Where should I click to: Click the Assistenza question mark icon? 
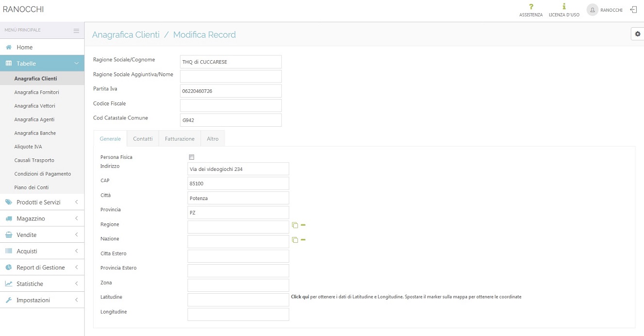[x=531, y=7]
